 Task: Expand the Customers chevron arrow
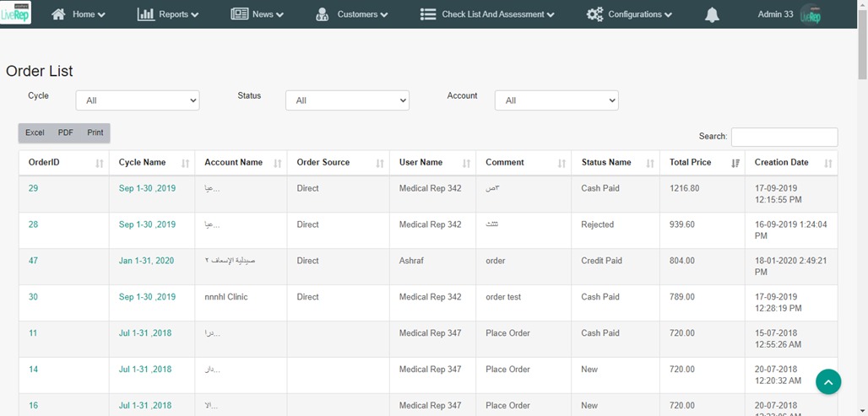tap(384, 15)
